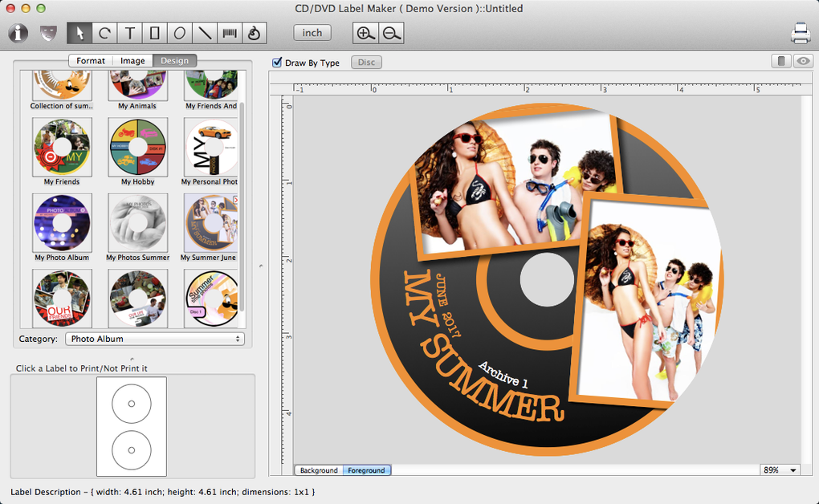Switch to the Background layer
The height and width of the screenshot is (504, 819).
tap(319, 470)
